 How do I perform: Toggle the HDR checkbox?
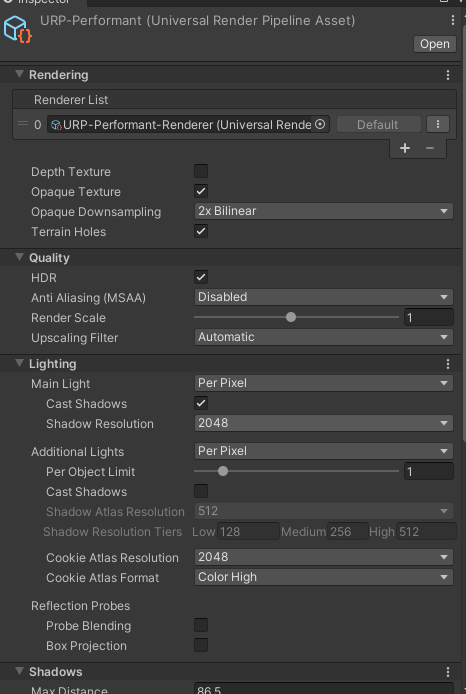[x=201, y=278]
